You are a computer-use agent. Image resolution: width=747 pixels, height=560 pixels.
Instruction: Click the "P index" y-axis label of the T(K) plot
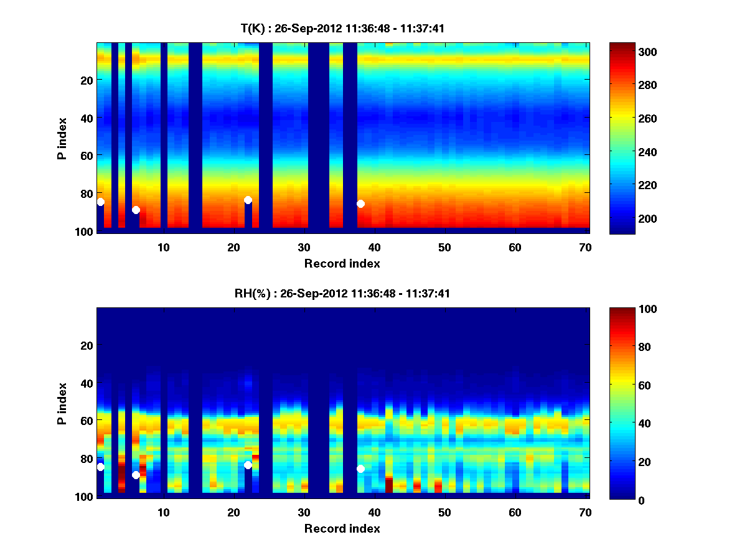(x=62, y=138)
